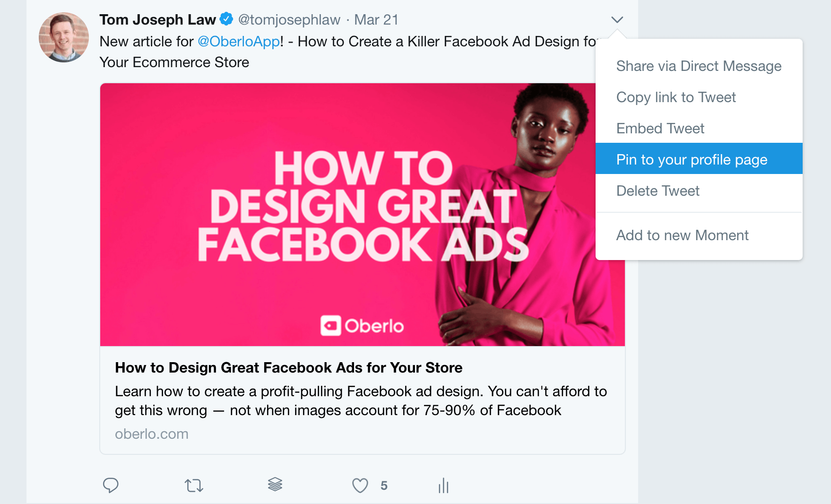Image resolution: width=831 pixels, height=504 pixels.
Task: Open the reply composer for this tweet
Action: tap(111, 485)
